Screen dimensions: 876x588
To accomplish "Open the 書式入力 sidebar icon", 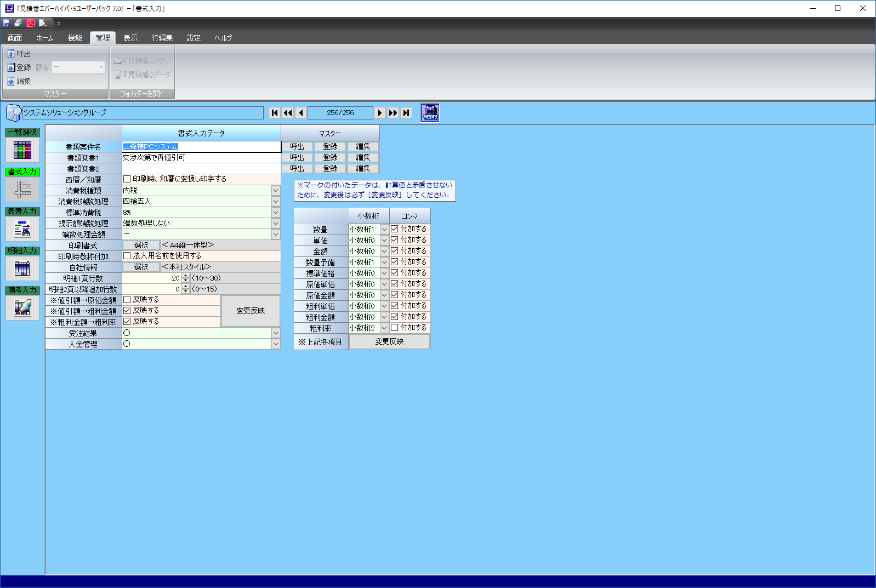I will click(x=22, y=190).
